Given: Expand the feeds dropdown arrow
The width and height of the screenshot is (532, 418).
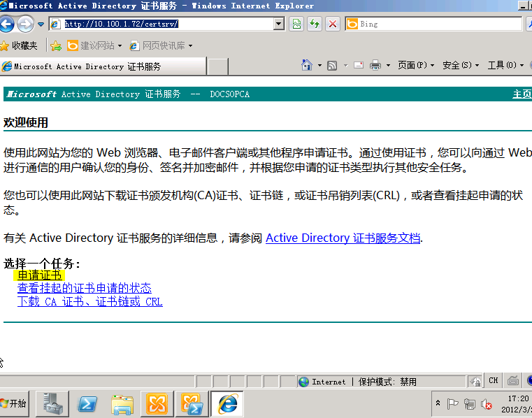Looking at the screenshot, I should [x=346, y=65].
